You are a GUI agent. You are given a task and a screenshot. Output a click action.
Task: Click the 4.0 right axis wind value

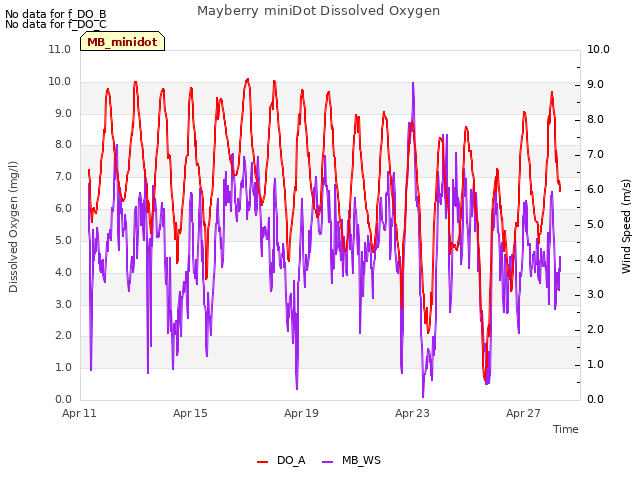pyautogui.click(x=595, y=260)
